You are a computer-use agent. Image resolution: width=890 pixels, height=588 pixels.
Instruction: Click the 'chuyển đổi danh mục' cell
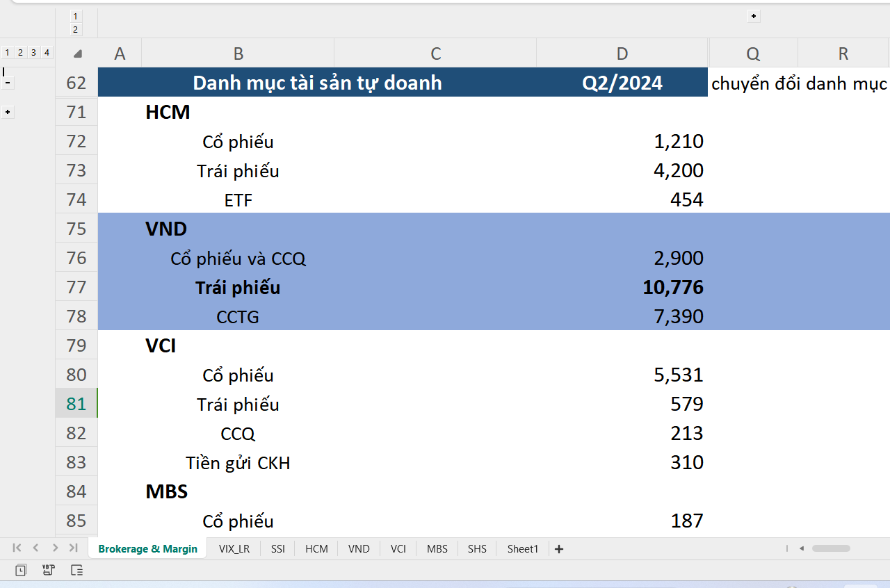click(x=800, y=83)
